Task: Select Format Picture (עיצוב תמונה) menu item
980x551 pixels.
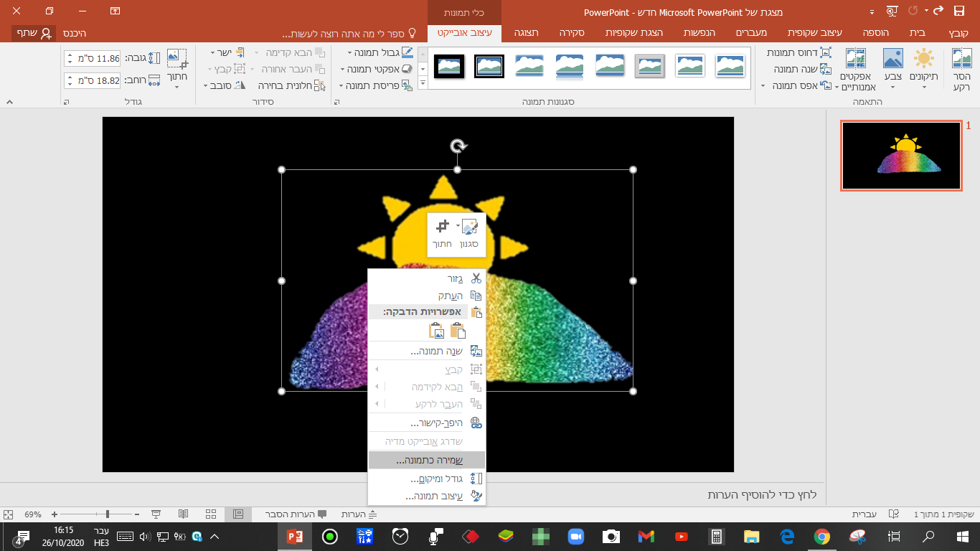Action: (x=427, y=496)
